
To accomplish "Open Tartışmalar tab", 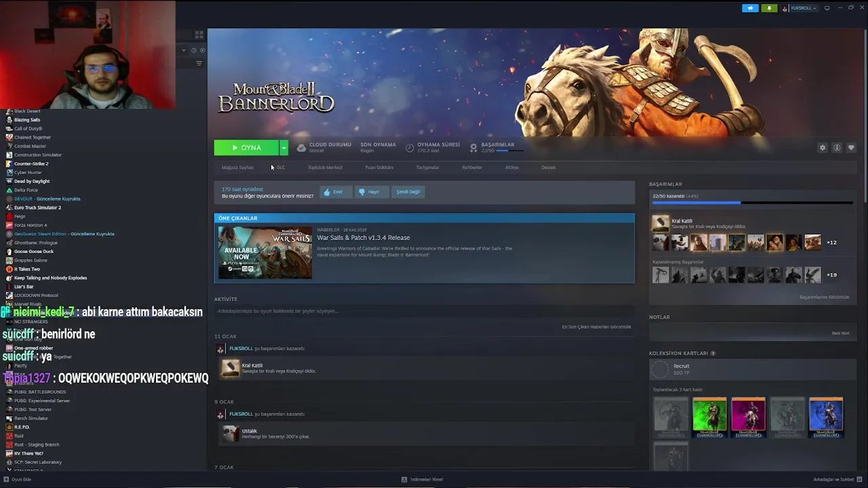I will click(x=427, y=167).
